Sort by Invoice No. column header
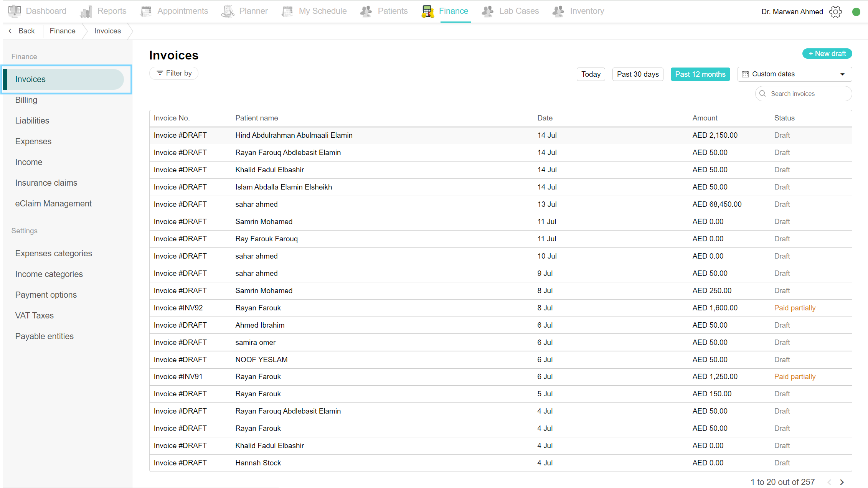 click(172, 118)
